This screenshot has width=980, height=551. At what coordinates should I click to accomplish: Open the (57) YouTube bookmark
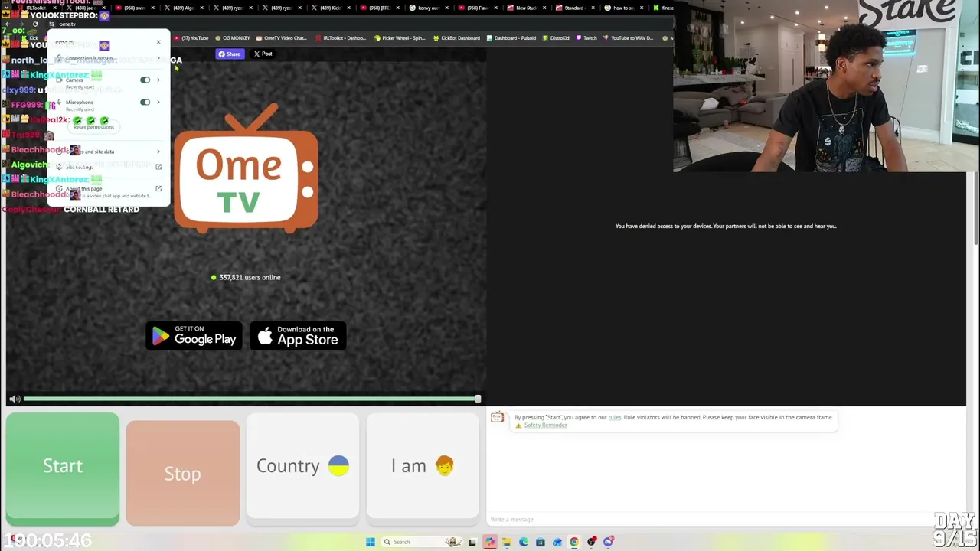(192, 38)
